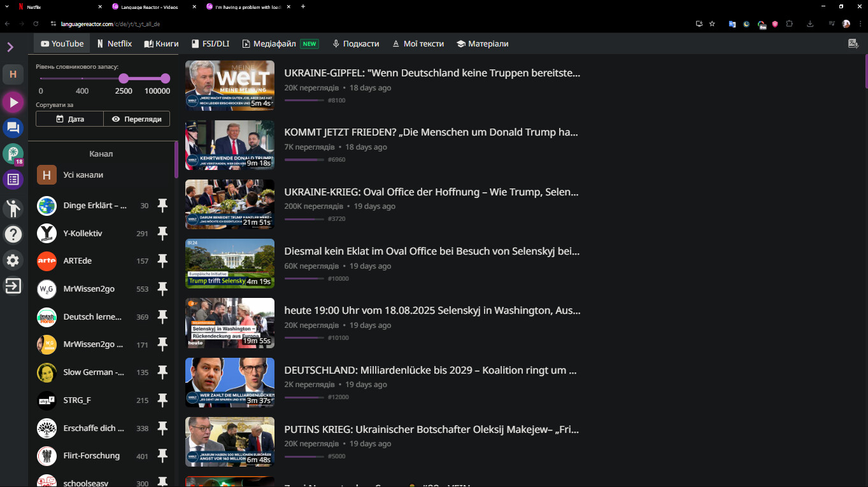Open the Подкасти tab

pos(355,44)
